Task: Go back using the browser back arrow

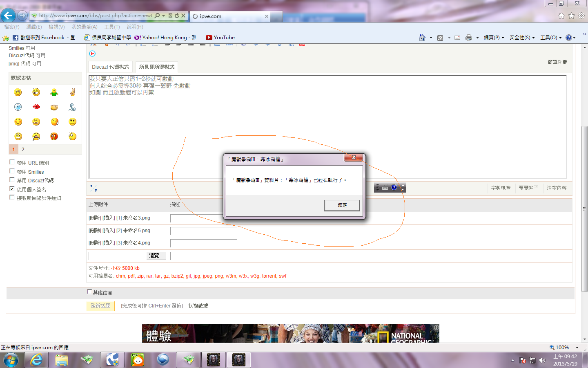Action: [8, 16]
